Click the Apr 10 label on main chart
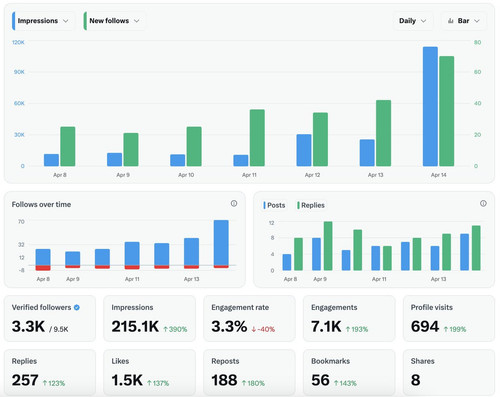The image size is (500, 397). [x=186, y=175]
